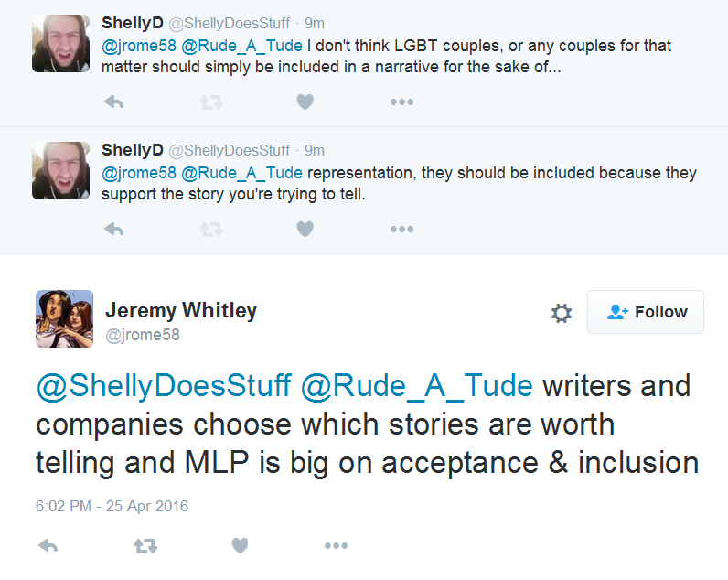Open @jrome58 mention in first ShellyD tweet
Screen dimensions: 728x580
coord(138,47)
